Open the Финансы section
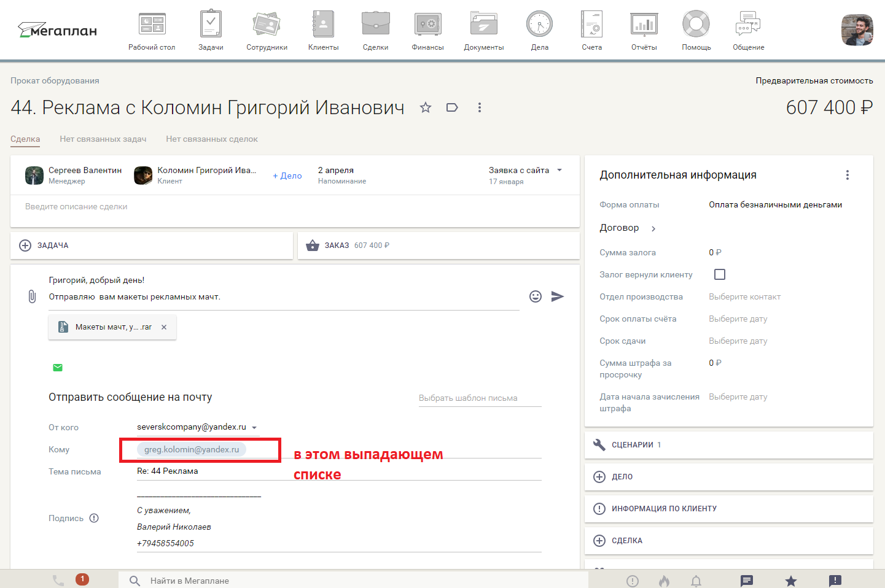 pos(427,31)
